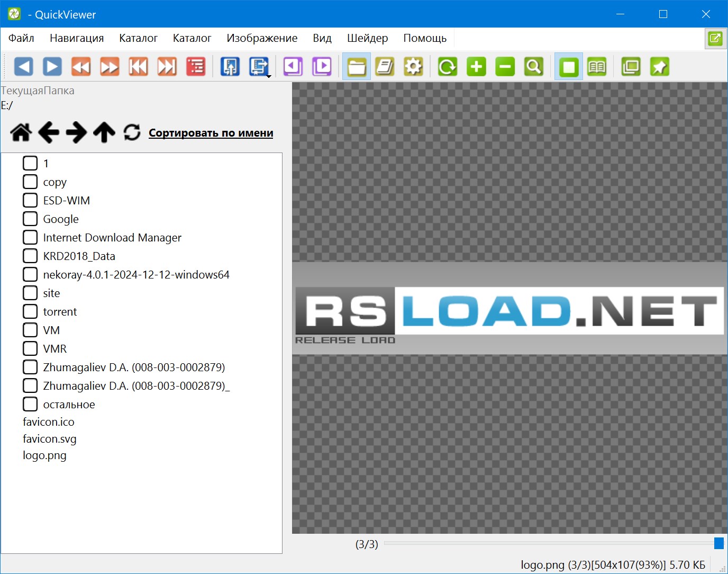The height and width of the screenshot is (574, 728).
Task: Click the orange fast-rewind toolbar icon
Action: pos(81,67)
